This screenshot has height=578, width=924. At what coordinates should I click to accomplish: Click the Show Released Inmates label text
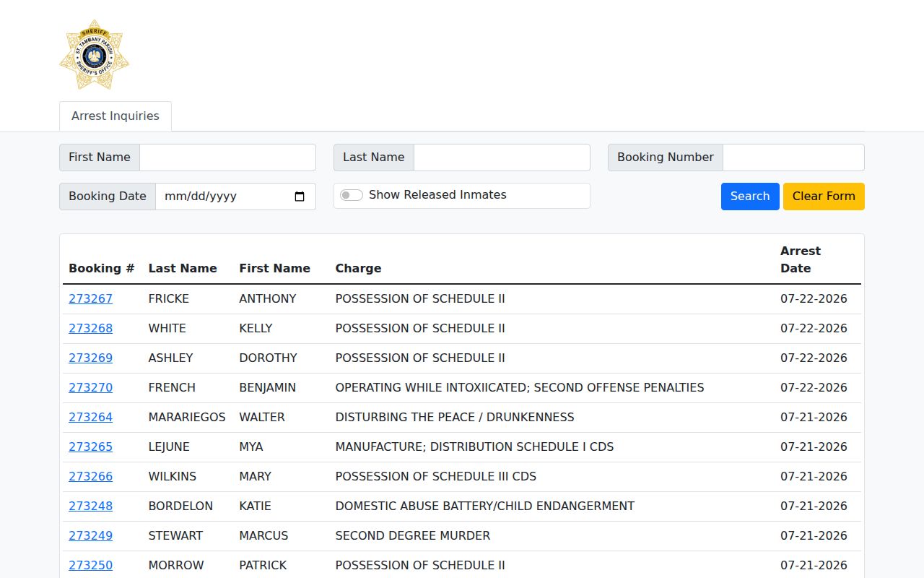[x=437, y=195]
